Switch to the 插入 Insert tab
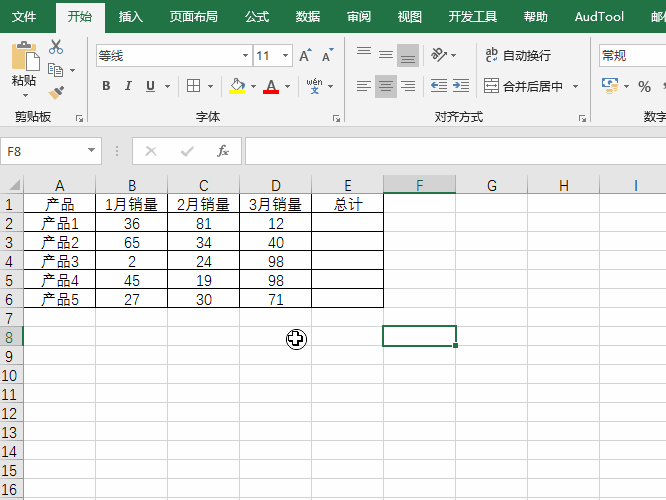The height and width of the screenshot is (500, 666). coord(131,17)
